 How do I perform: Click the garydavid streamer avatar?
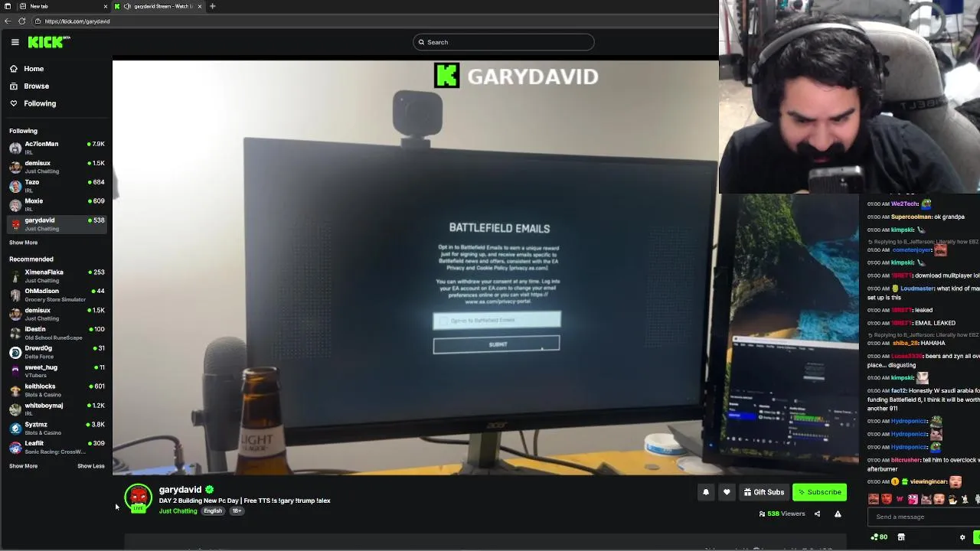139,498
